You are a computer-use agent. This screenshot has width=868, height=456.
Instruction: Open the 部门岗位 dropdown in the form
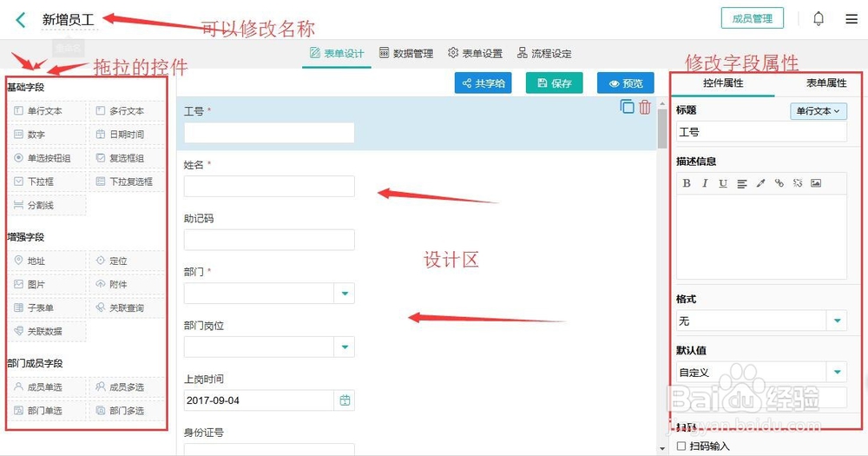point(345,347)
